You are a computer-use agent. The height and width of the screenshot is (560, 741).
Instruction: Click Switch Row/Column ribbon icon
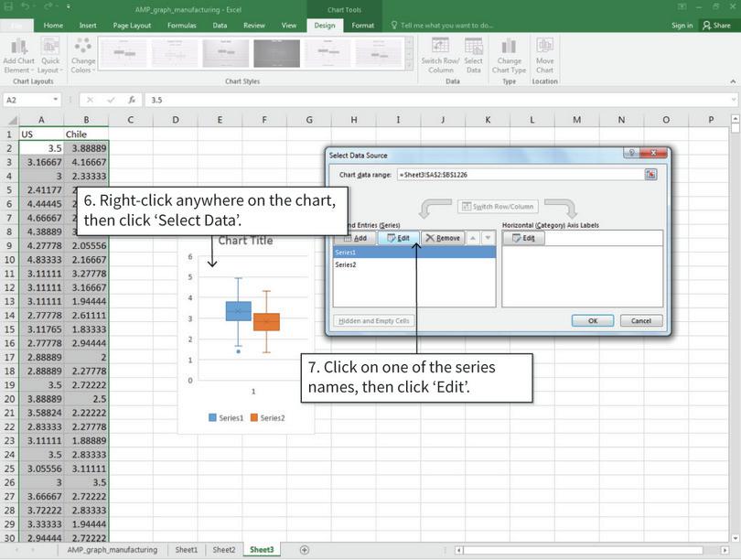click(x=440, y=56)
